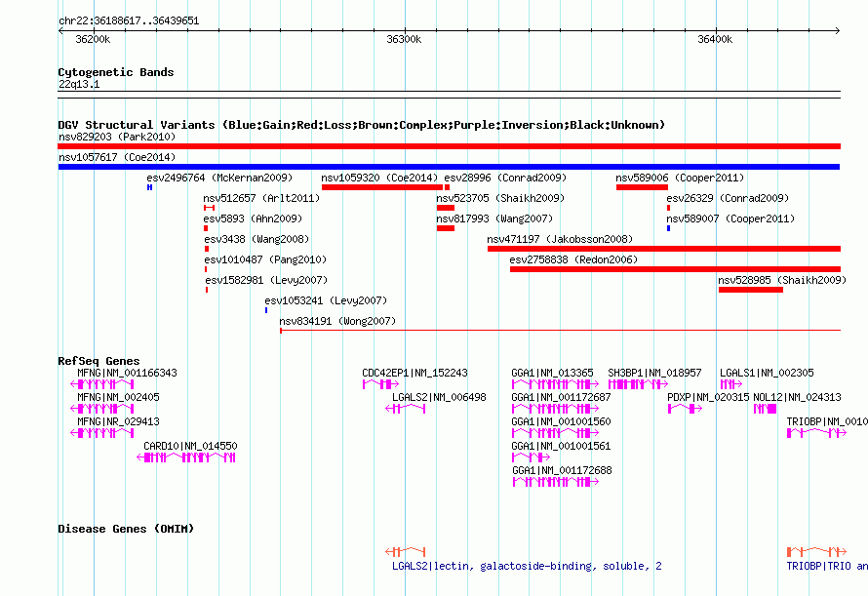
Task: Click the MFNG|NM_002405 gene glyph
Action: click(102, 409)
